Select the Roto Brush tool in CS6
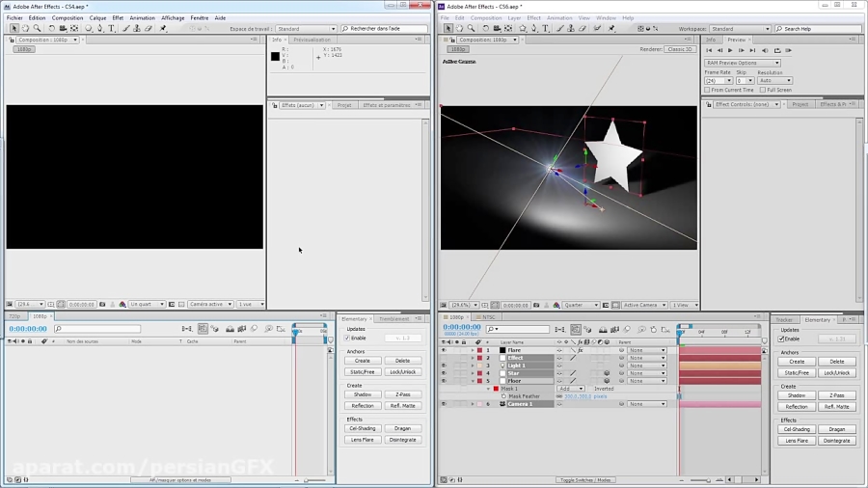Screen dimensions: 868x488 [x=597, y=28]
